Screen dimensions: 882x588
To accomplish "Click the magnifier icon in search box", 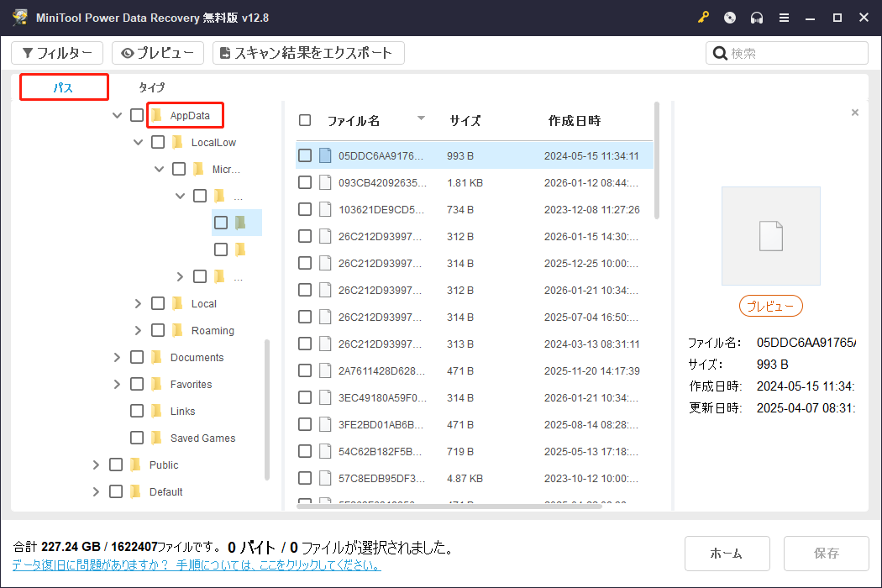I will [720, 52].
